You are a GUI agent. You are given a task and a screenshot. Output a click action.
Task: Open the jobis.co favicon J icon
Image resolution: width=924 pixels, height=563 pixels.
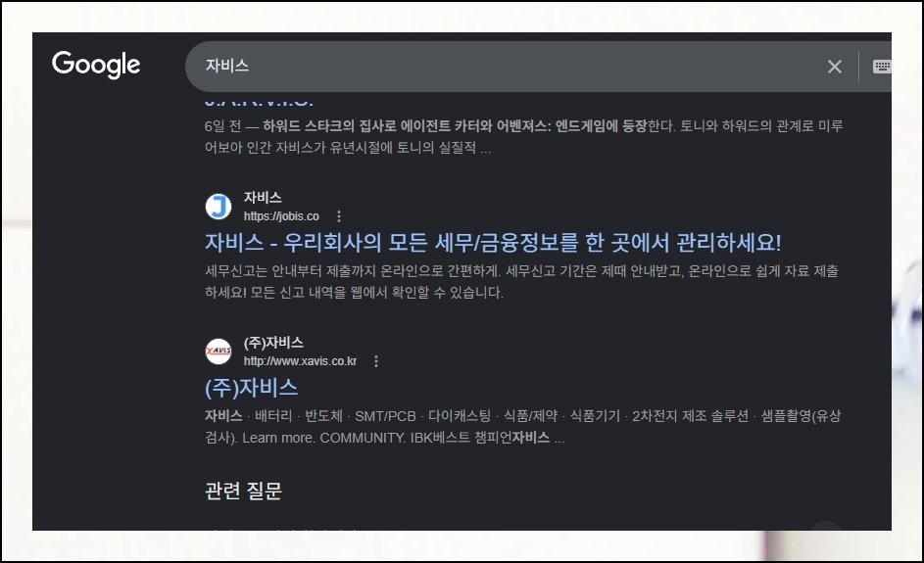[219, 207]
